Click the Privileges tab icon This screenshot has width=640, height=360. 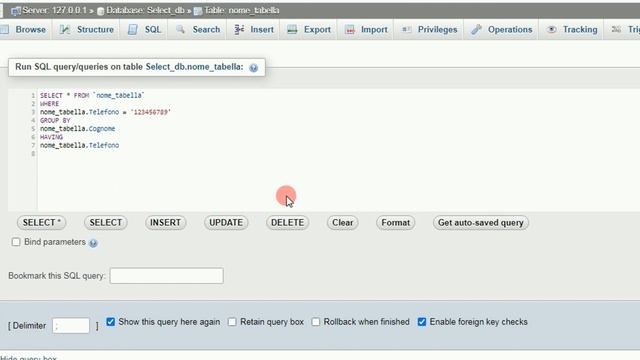click(407, 29)
